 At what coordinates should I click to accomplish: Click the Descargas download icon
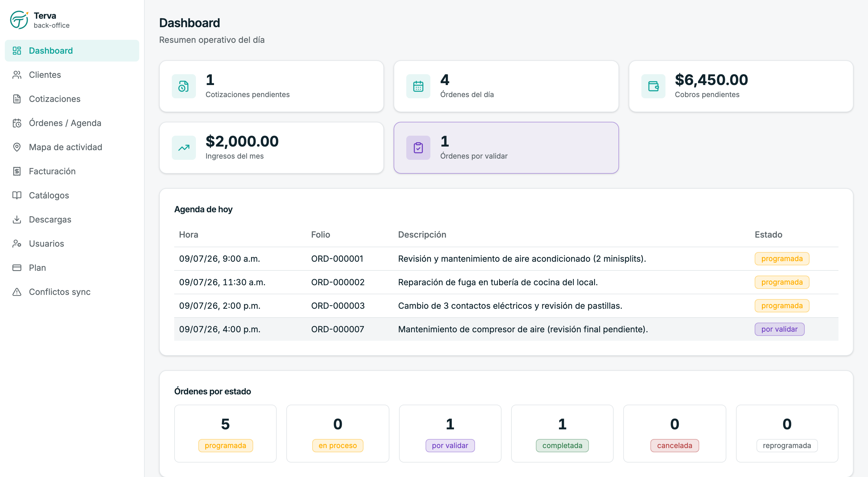(x=17, y=220)
